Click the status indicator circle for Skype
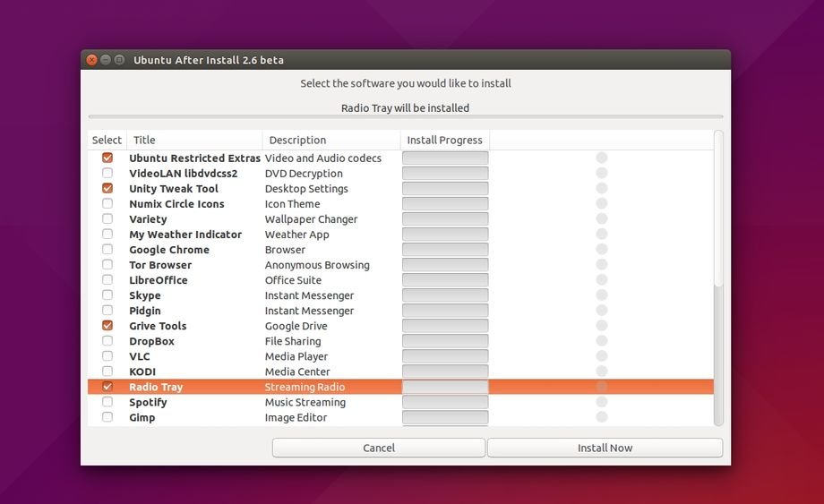This screenshot has height=504, width=824. click(x=602, y=295)
